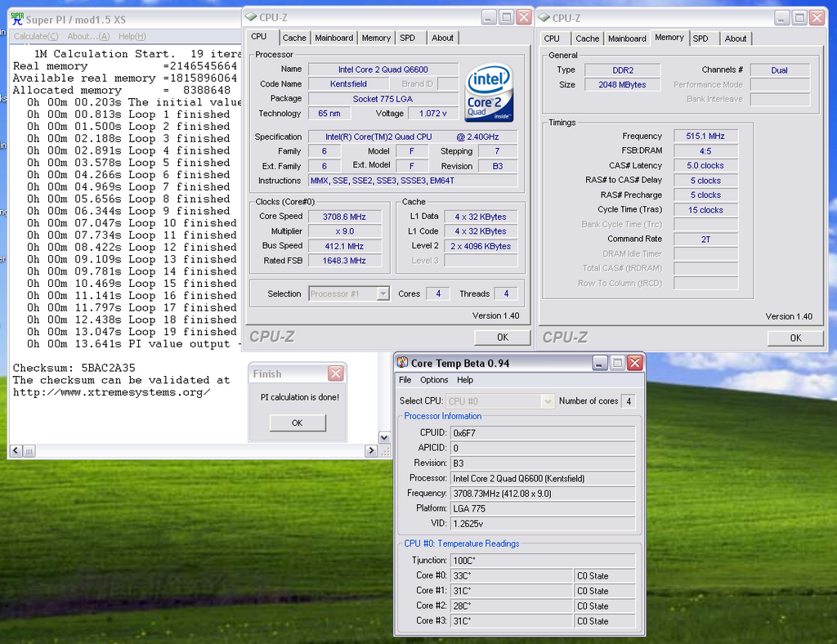
Task: Click the Multiplier x 9.0 field
Action: [345, 231]
